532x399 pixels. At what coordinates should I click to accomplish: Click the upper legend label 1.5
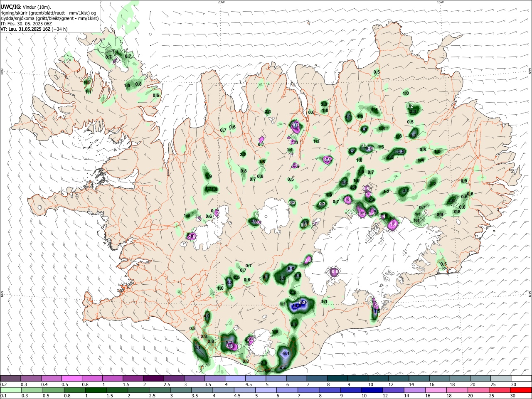click(126, 384)
